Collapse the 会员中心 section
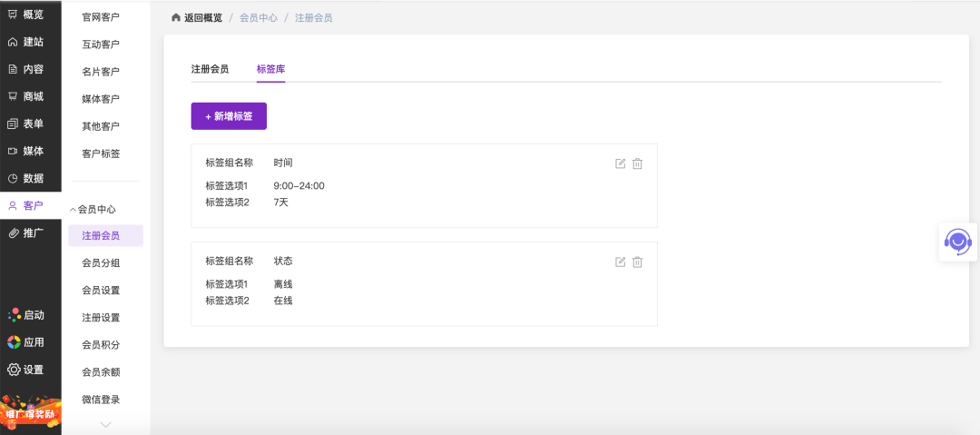This screenshot has width=980, height=435. [93, 209]
